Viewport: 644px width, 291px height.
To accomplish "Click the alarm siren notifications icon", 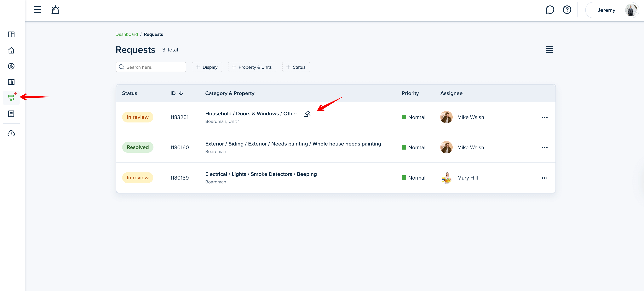I will point(55,10).
